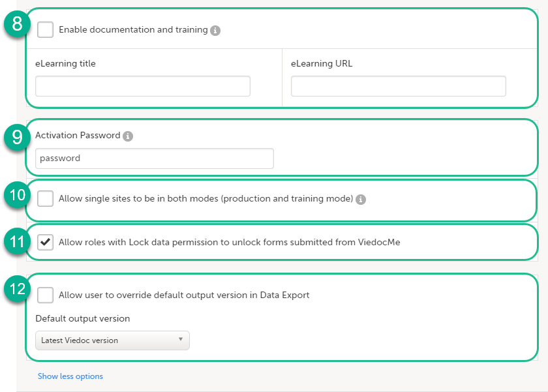Click the info icon next to Activation Password

pyautogui.click(x=128, y=136)
